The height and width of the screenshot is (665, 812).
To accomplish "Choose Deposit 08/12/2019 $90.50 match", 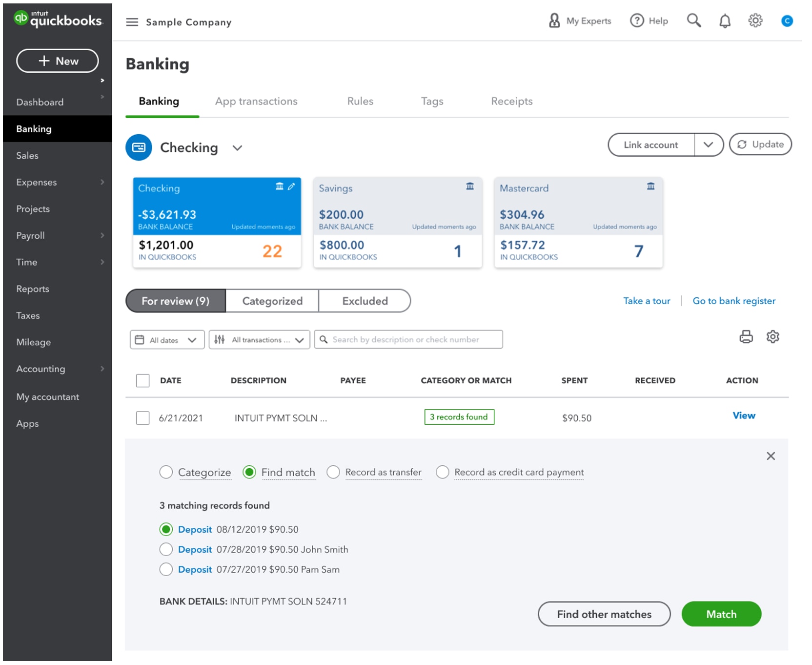I will coord(166,529).
